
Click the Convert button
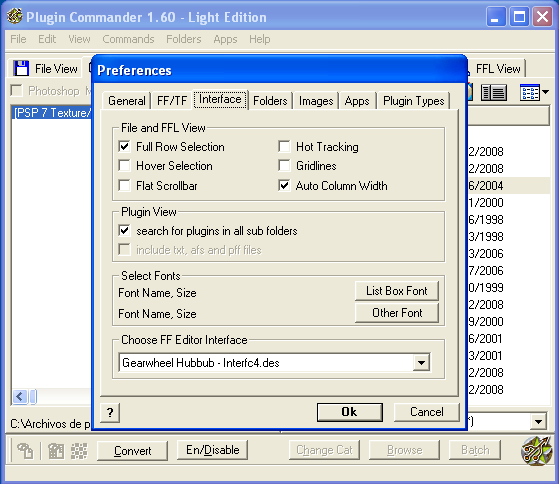[132, 451]
